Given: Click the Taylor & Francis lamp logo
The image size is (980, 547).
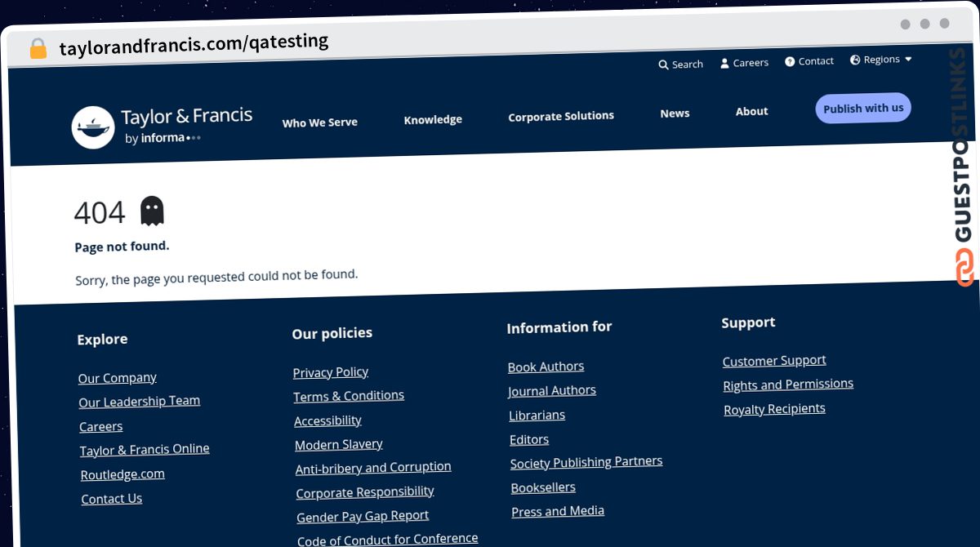Looking at the screenshot, I should tap(92, 127).
